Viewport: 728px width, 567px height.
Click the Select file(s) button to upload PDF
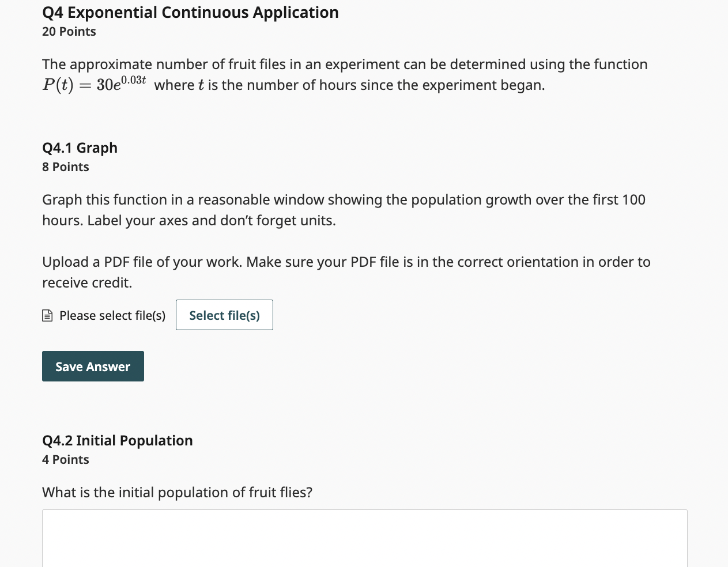coord(224,315)
